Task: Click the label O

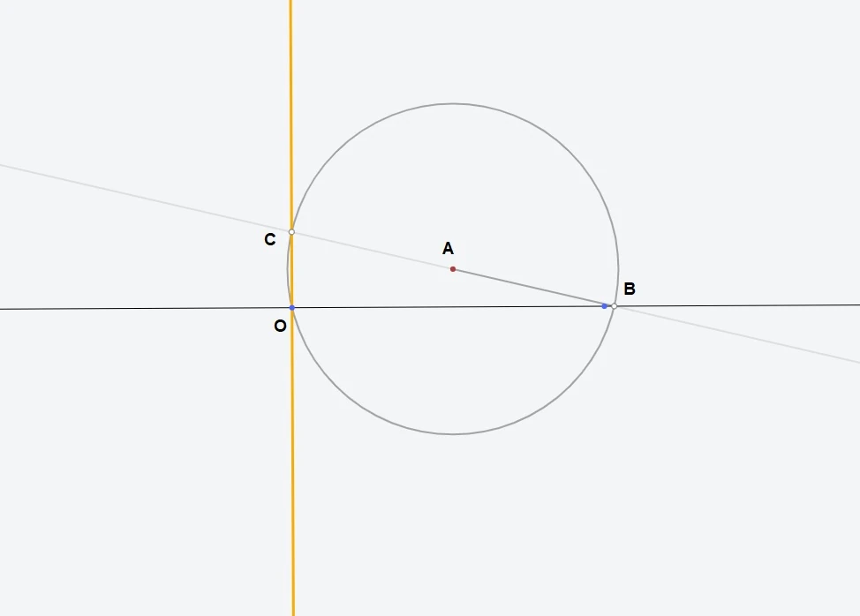Action: 280,326
